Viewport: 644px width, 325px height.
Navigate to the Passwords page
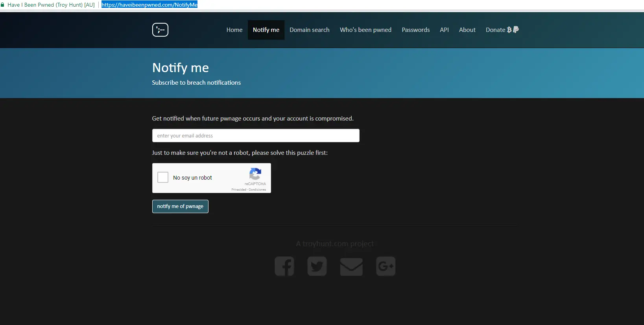click(x=416, y=30)
